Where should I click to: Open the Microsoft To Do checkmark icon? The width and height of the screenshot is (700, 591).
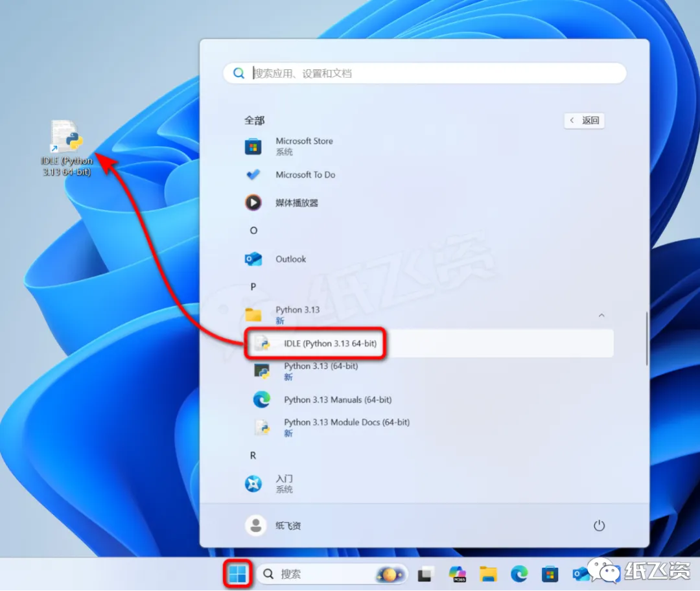(x=253, y=174)
